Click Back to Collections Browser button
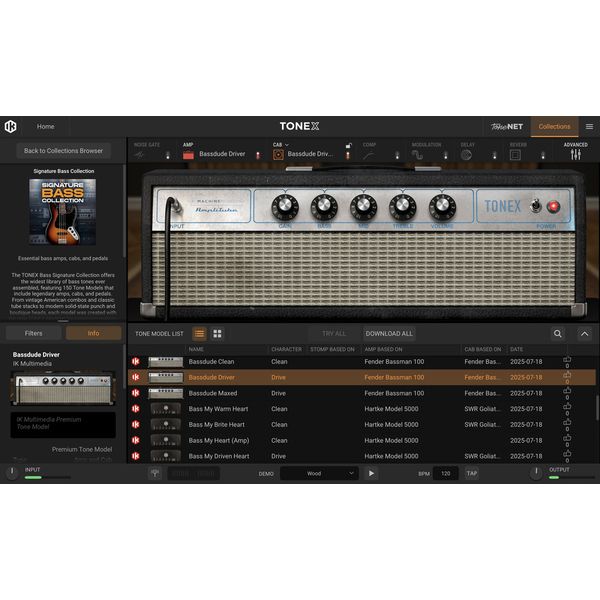Image resolution: width=600 pixels, height=600 pixels. (64, 151)
